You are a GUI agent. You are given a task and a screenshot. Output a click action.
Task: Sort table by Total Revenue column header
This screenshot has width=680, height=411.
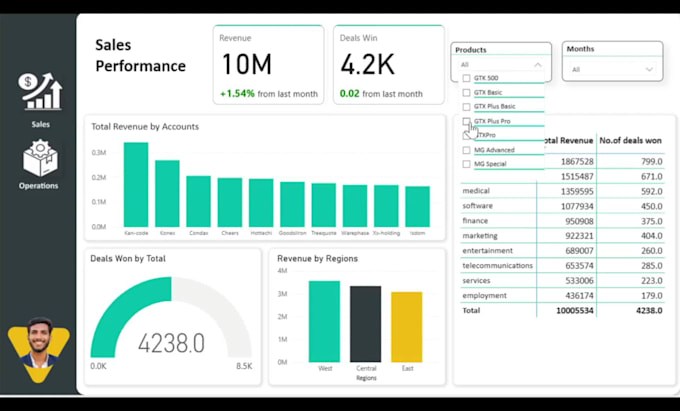pyautogui.click(x=567, y=140)
